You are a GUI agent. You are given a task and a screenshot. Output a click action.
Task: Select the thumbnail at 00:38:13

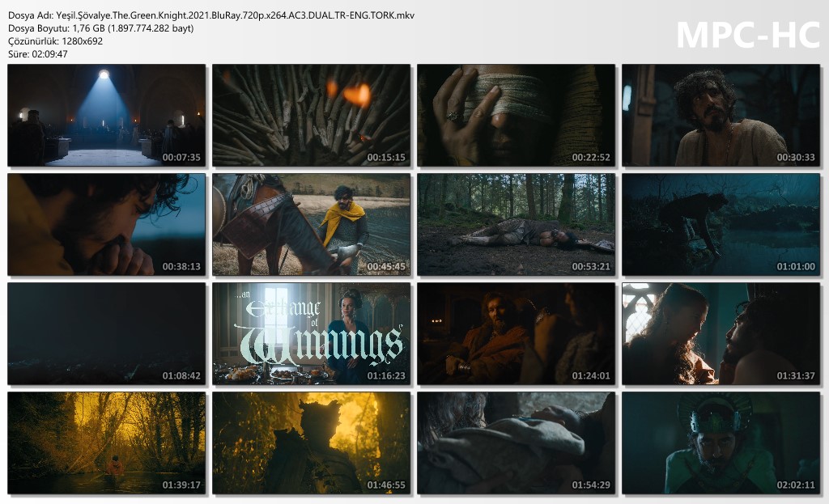(x=106, y=225)
